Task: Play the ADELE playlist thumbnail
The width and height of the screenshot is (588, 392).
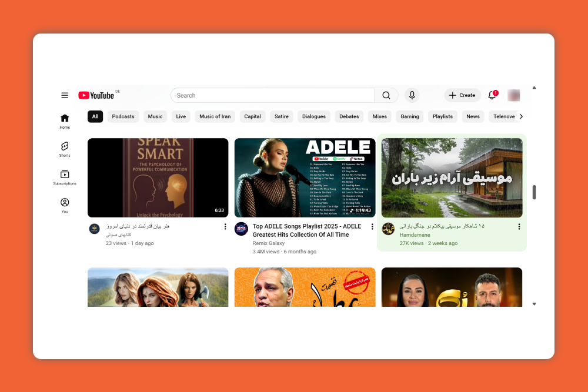Action: [x=305, y=177]
